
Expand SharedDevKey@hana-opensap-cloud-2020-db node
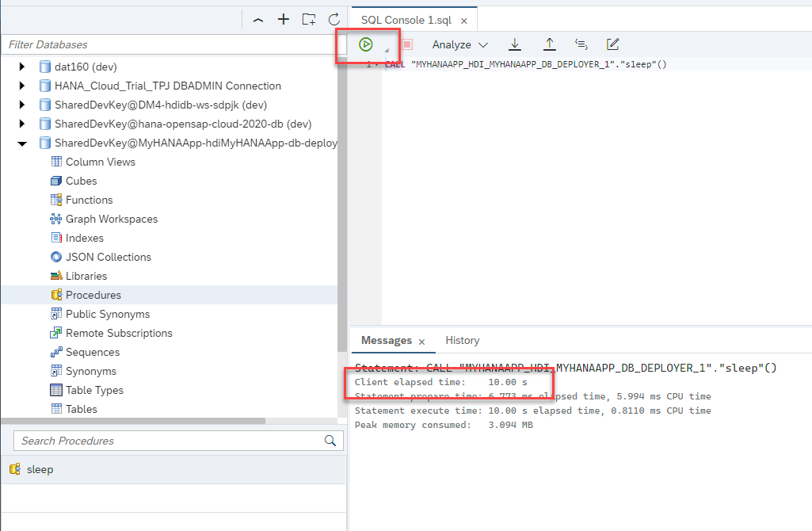coord(21,124)
